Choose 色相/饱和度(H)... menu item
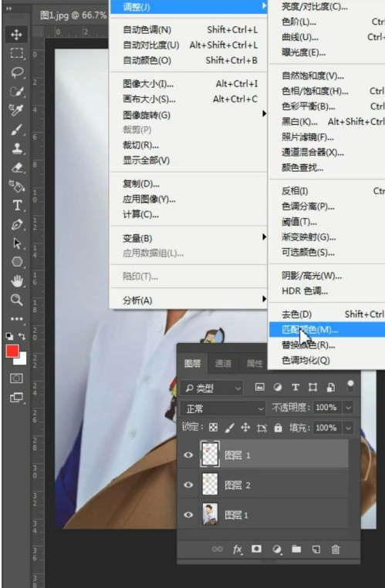 click(x=327, y=91)
